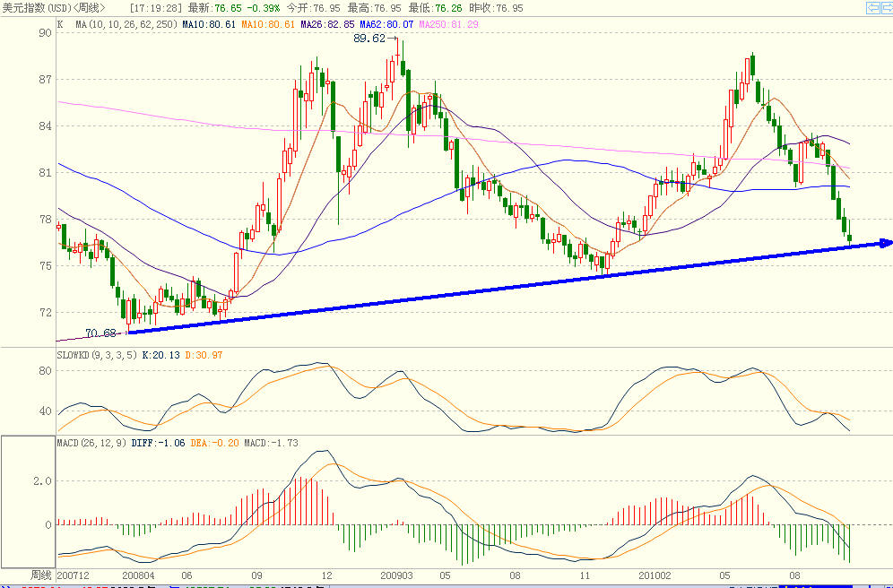The width and height of the screenshot is (893, 588).
Task: Open MACD(26,12,9) indicator label
Action: coord(91,443)
